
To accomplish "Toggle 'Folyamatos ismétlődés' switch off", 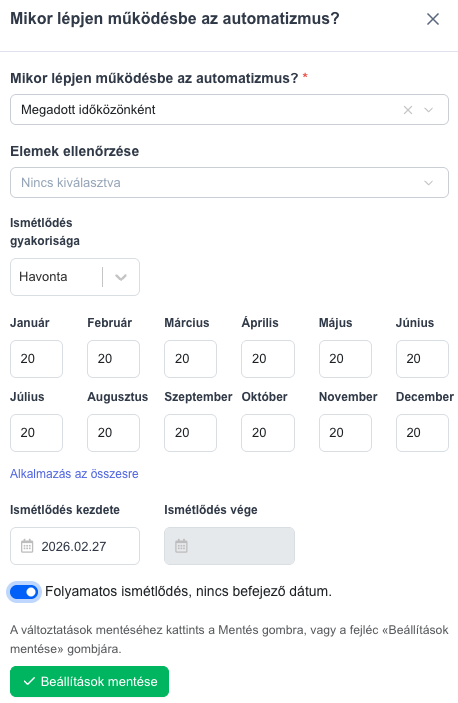I will 24,592.
